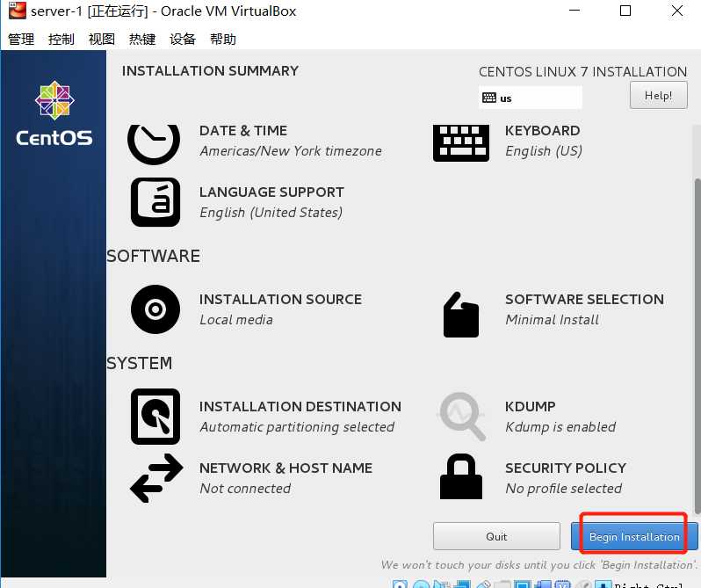
Task: Click the installer's vertical scrollbar
Action: (x=697, y=346)
